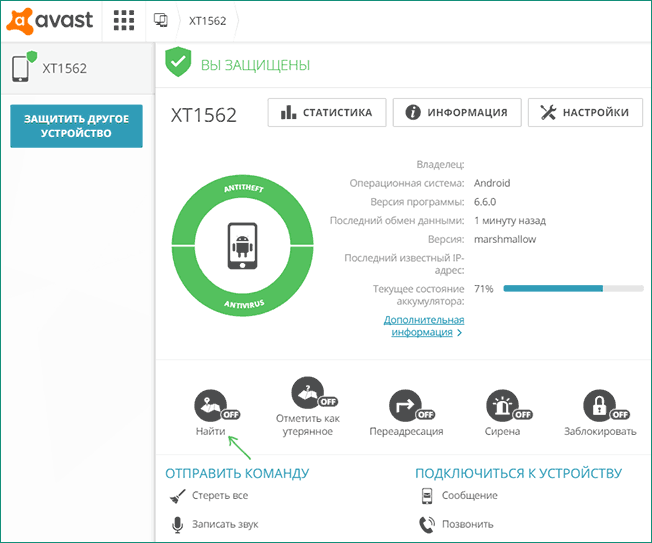Image resolution: width=652 pixels, height=543 pixels.
Task: Open Настройки settings
Action: (x=585, y=113)
